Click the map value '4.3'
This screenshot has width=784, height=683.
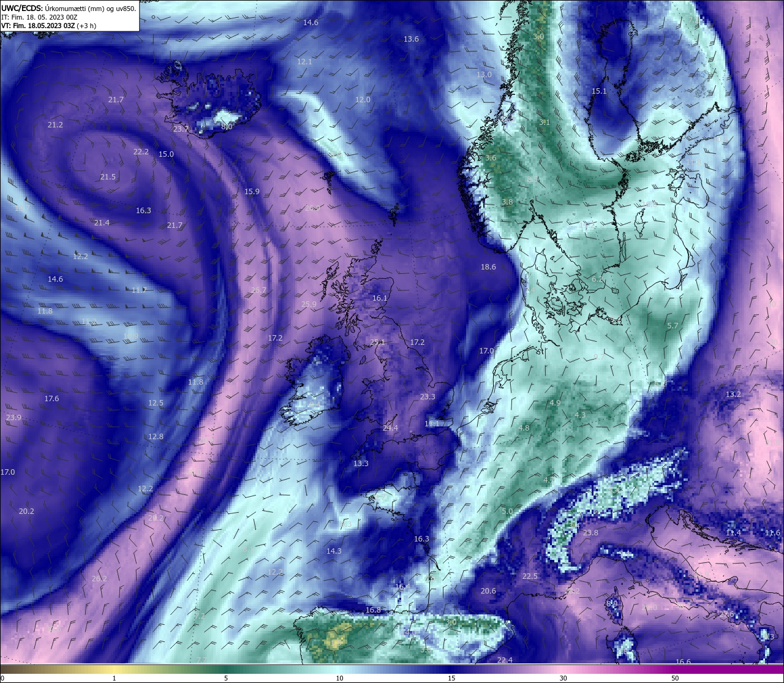(580, 415)
